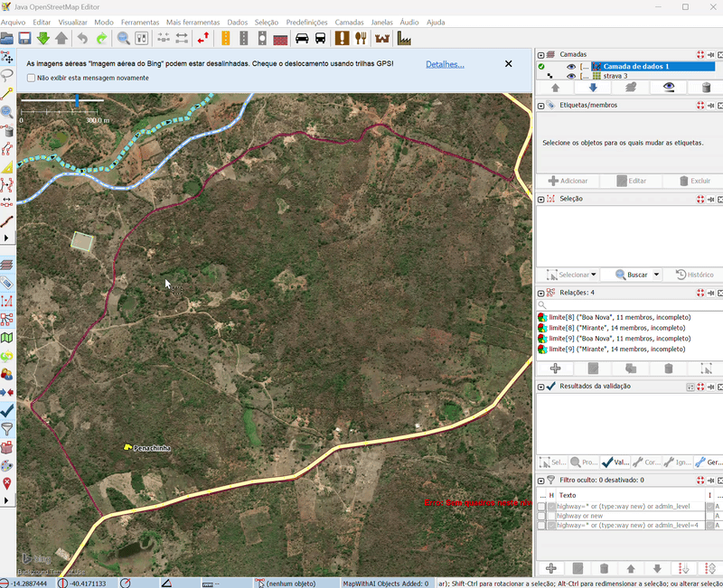723x588 pixels.
Task: Select the orange road preset icon
Action: pos(225,38)
